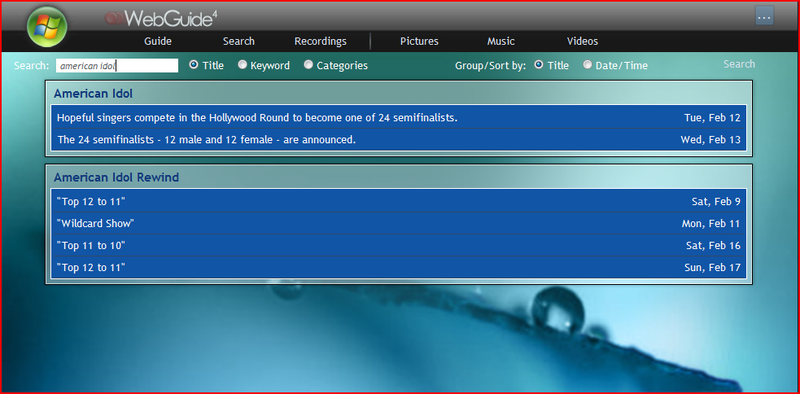Image resolution: width=800 pixels, height=394 pixels.
Task: Select 'Top 12 to 11' on Sat, Feb 9
Action: (x=398, y=201)
